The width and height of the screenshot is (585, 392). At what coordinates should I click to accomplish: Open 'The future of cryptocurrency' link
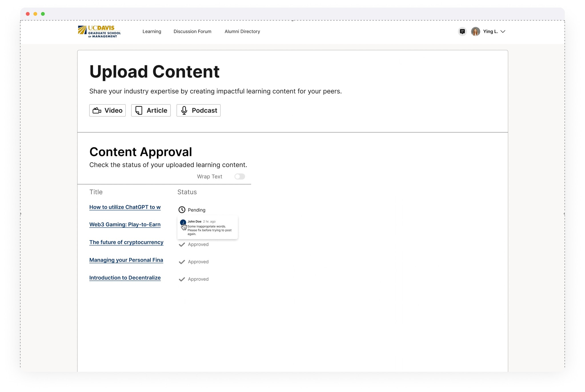[x=126, y=242]
